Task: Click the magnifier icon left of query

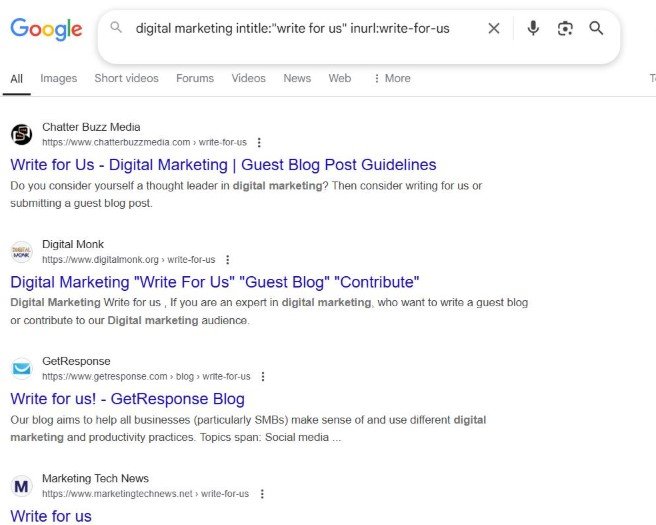Action: [x=116, y=28]
